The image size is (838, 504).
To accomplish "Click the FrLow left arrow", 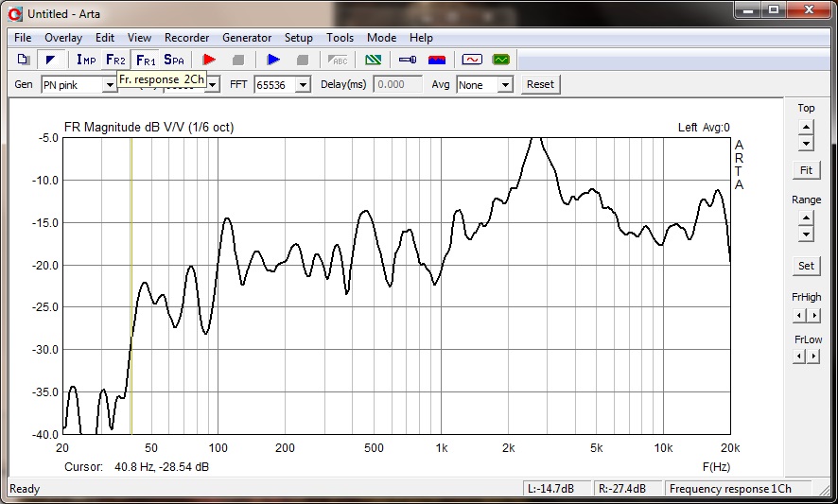I will [x=799, y=356].
